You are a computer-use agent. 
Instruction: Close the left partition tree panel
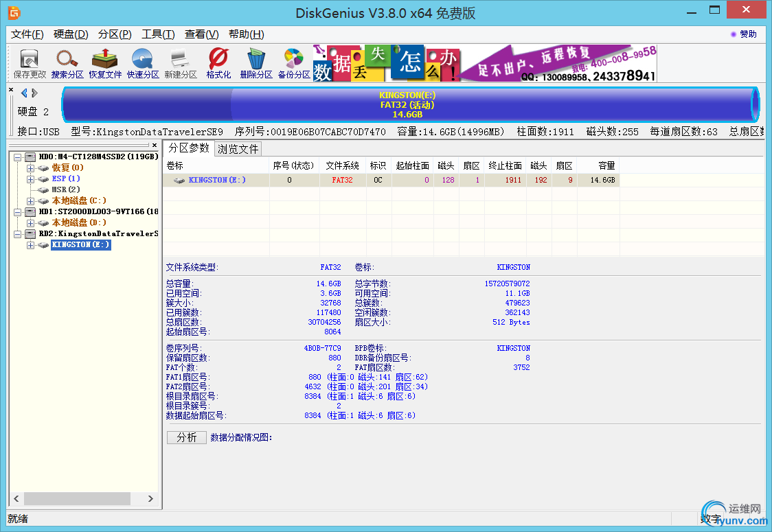click(x=10, y=89)
